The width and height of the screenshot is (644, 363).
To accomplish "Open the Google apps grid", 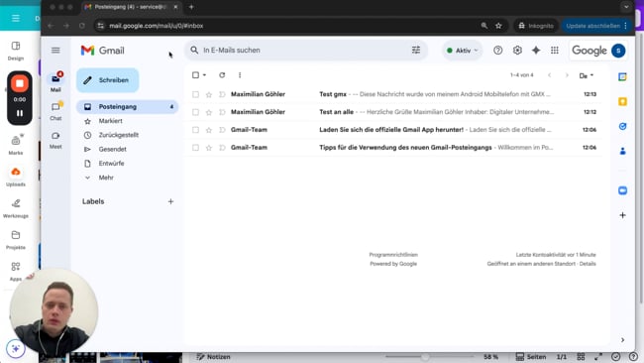I will tap(555, 51).
